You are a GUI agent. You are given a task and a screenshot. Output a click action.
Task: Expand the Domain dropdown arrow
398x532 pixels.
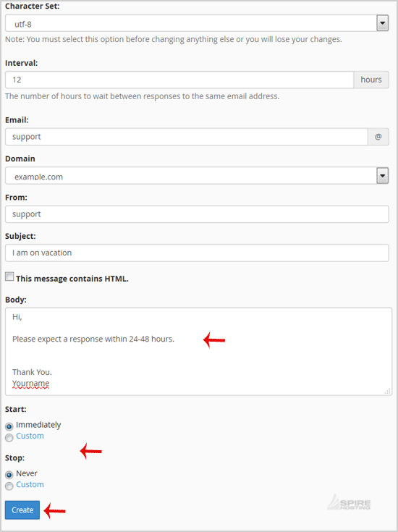click(x=382, y=176)
